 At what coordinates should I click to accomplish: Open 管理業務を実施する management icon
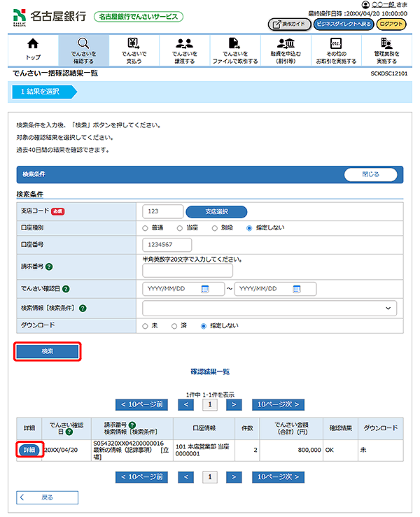click(x=386, y=43)
